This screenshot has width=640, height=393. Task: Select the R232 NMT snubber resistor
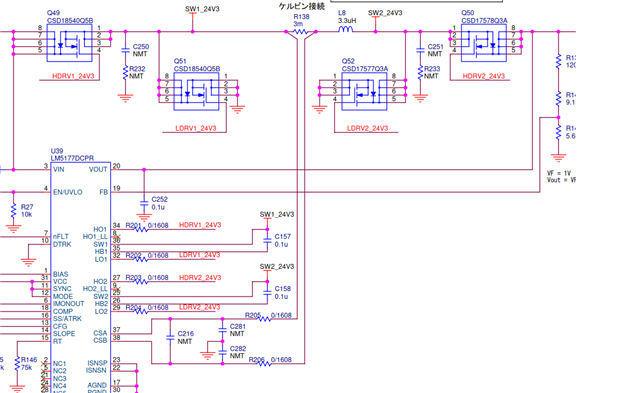125,73
